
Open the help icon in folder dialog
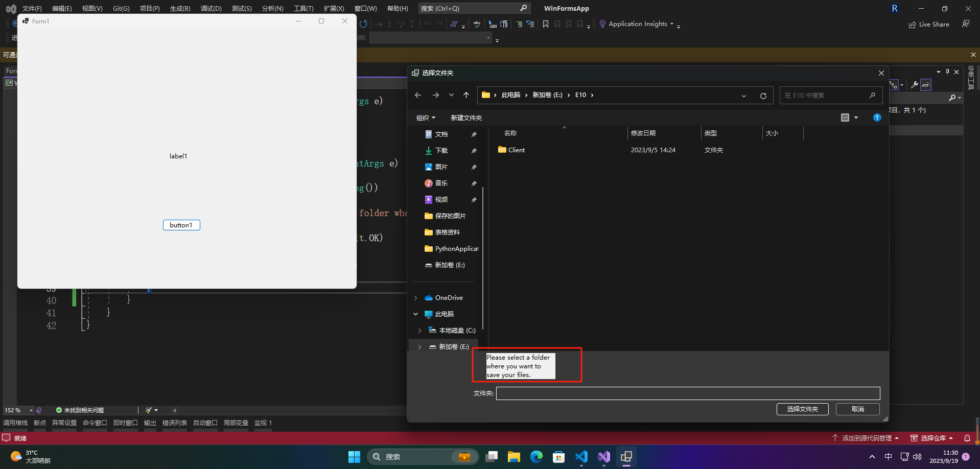coord(877,118)
